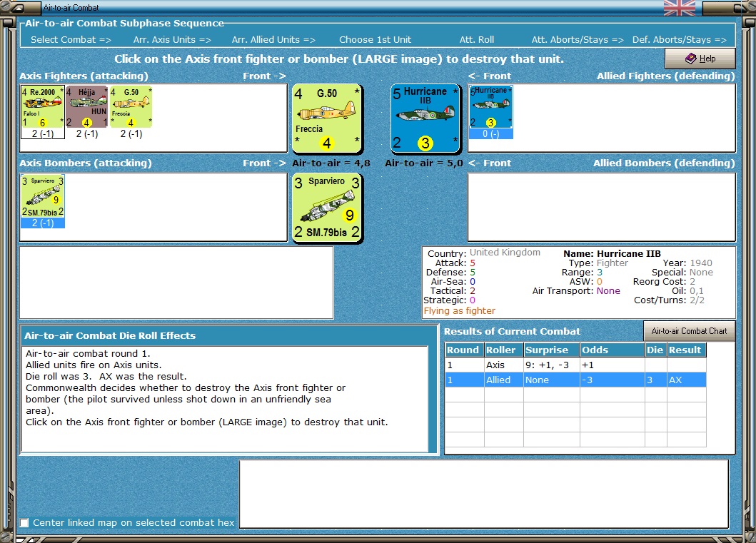Click the Arr. Allied Units step
This screenshot has height=543, width=756.
click(x=273, y=39)
